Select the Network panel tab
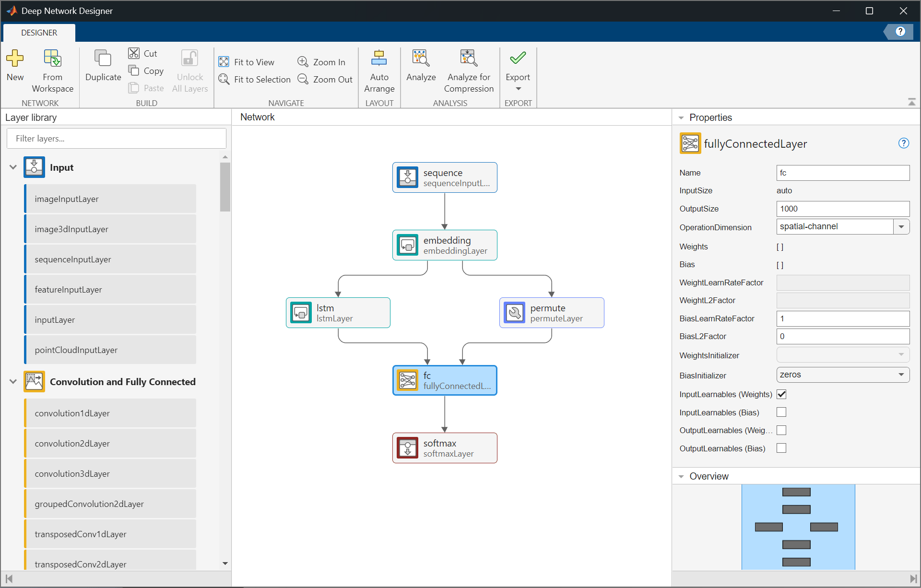 (x=257, y=117)
